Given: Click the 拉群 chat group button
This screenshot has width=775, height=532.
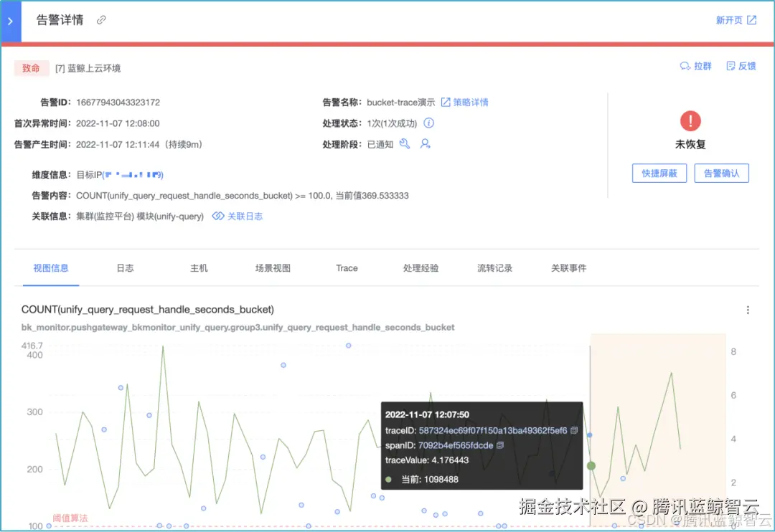Looking at the screenshot, I should pyautogui.click(x=696, y=66).
